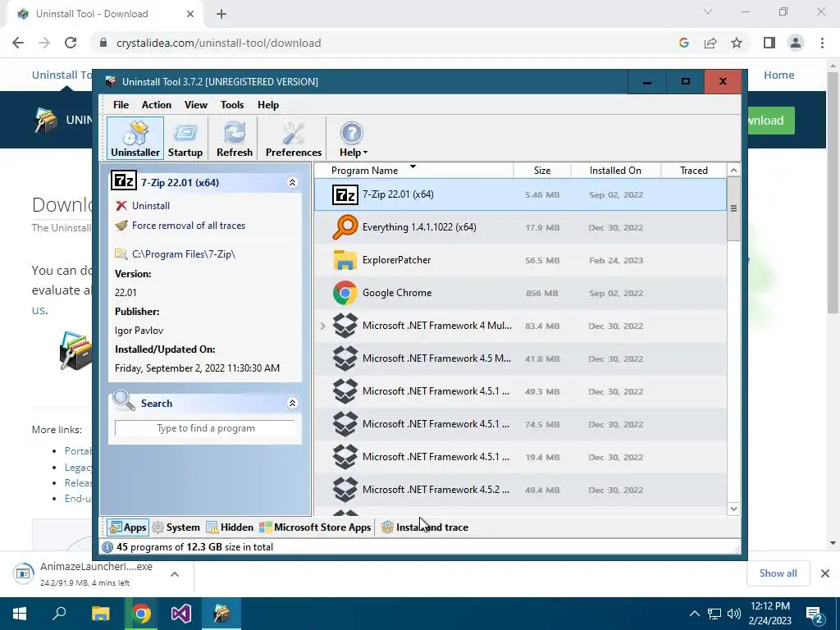Image resolution: width=840 pixels, height=630 pixels.
Task: Open the View menu
Action: pos(195,105)
